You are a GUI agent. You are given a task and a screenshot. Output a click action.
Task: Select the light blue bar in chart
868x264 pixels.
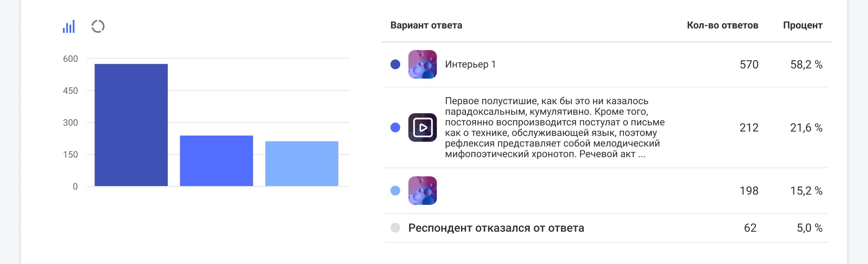click(x=301, y=164)
